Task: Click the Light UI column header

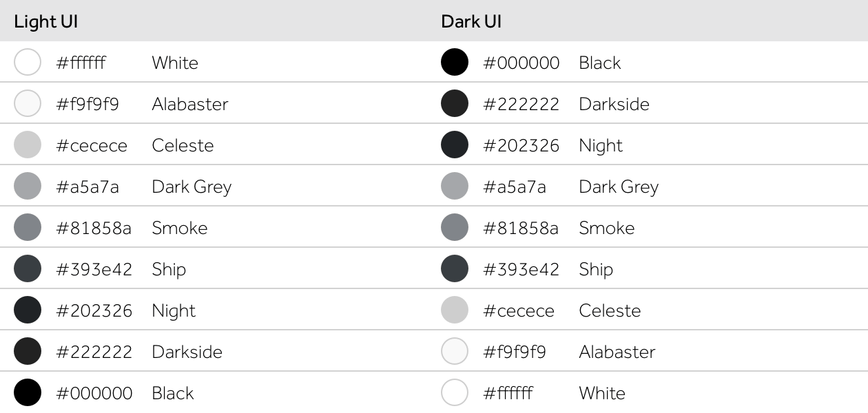Action: pyautogui.click(x=46, y=21)
